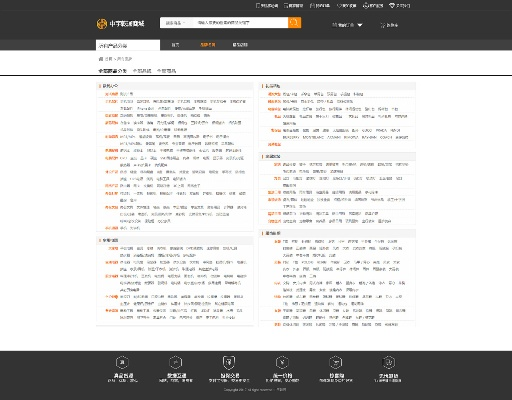Click the heart favorites icon in top bar
512x400 pixels.
tap(339, 6)
